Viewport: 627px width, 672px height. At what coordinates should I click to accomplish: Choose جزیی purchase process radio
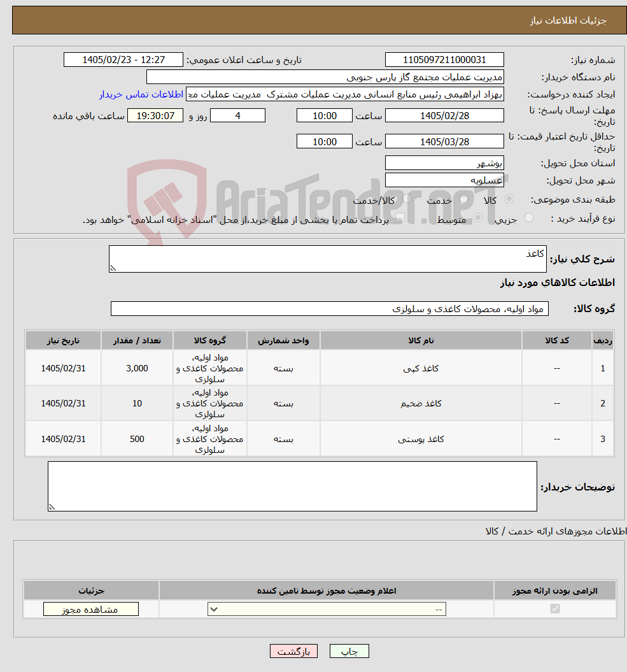[x=529, y=218]
